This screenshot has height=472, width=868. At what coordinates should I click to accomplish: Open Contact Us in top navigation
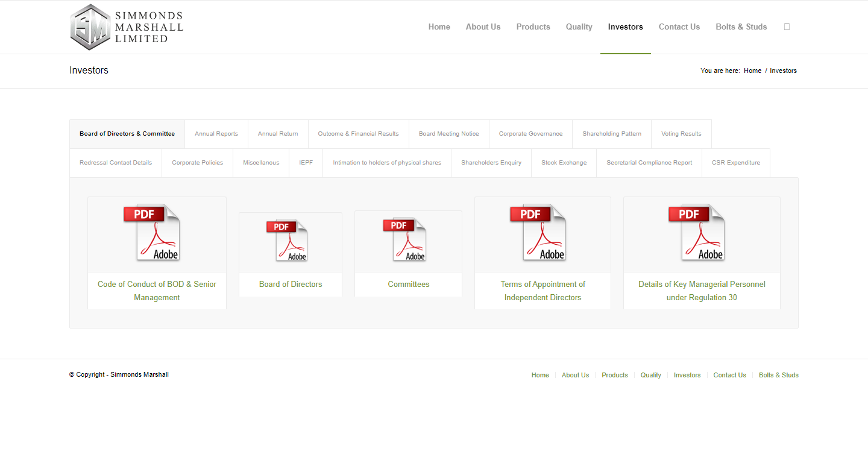pyautogui.click(x=679, y=27)
